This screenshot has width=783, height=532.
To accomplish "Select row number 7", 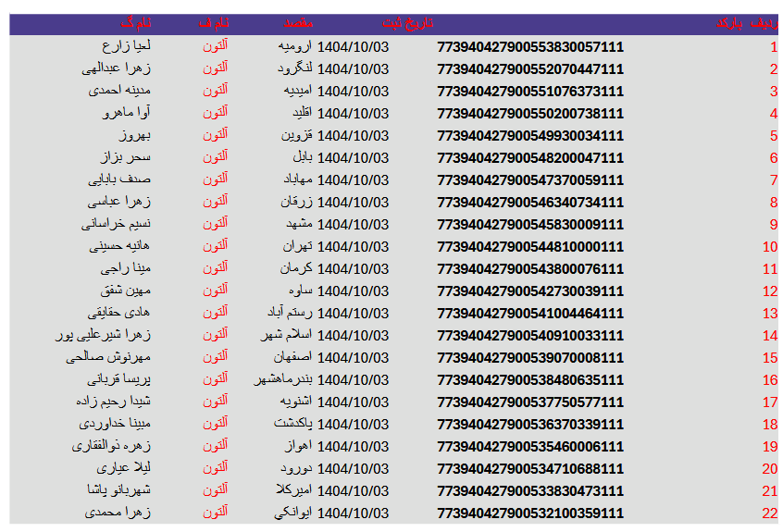I will pos(773,180).
